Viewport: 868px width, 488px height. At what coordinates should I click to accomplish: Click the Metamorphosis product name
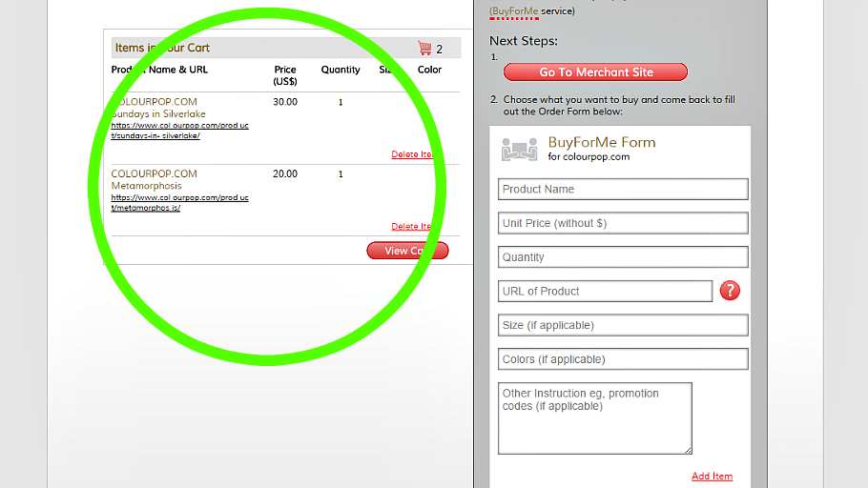[x=146, y=186]
